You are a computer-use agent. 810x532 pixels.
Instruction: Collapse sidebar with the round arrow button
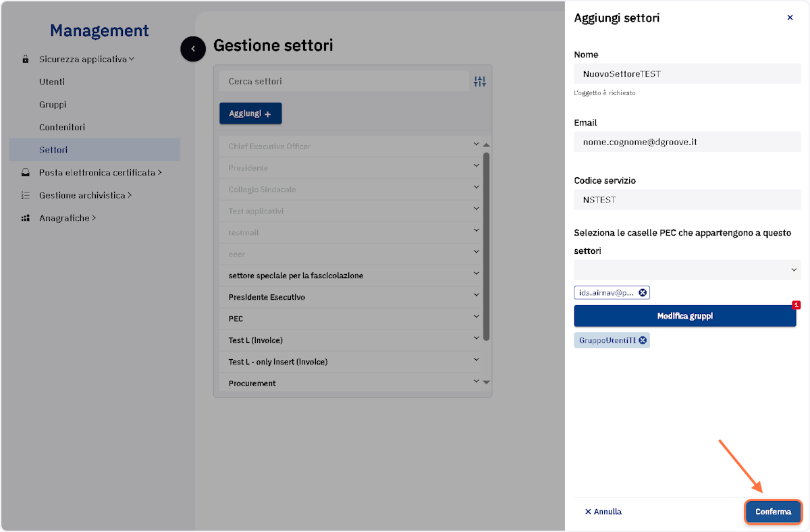[x=193, y=49]
